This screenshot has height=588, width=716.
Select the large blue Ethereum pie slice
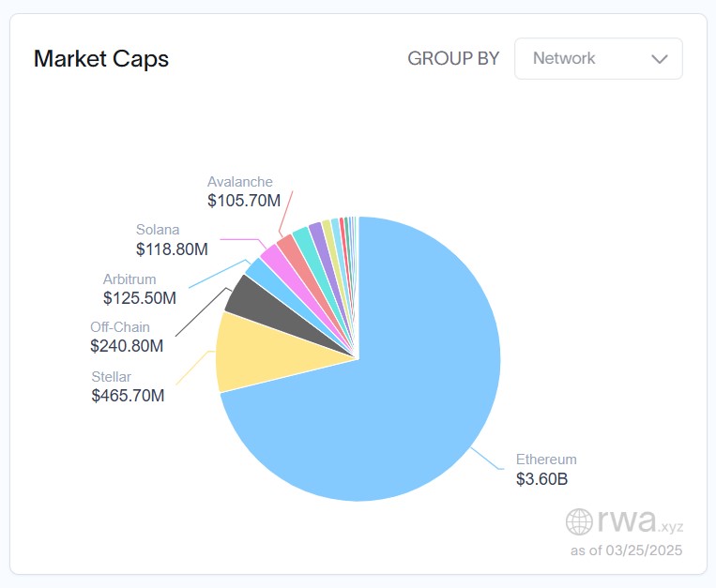pyautogui.click(x=404, y=394)
